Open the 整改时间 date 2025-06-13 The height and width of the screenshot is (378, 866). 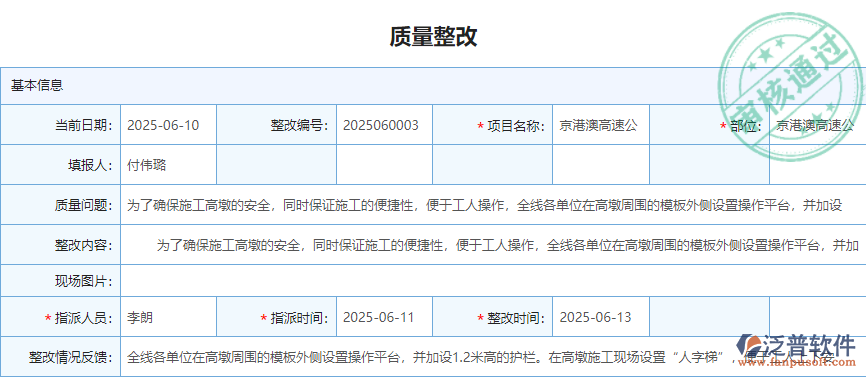click(601, 317)
